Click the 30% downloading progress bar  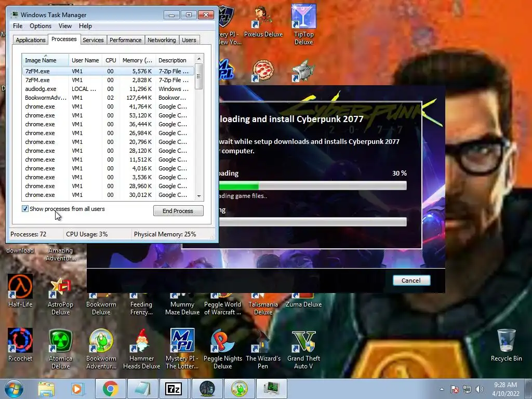click(x=312, y=185)
